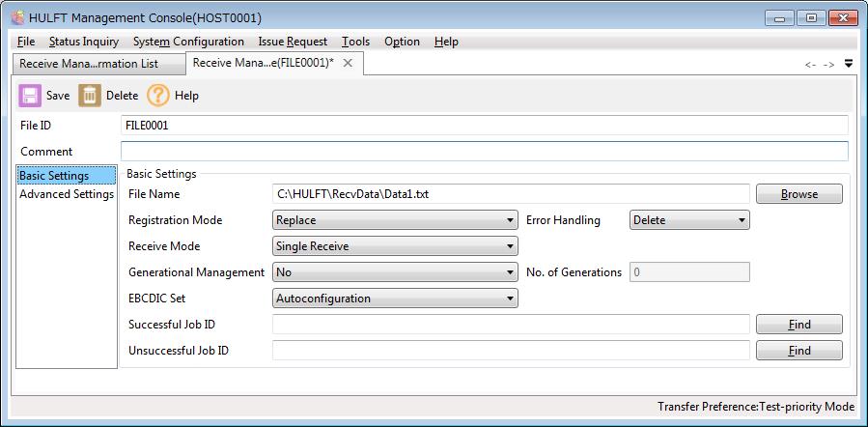Click the Save floppy disk icon
This screenshot has height=427, width=868.
(30, 96)
